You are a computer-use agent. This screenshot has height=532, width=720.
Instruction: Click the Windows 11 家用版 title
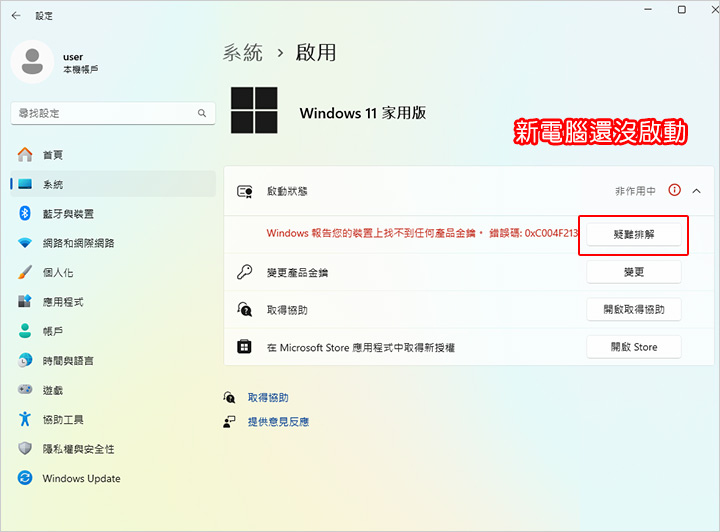point(363,112)
